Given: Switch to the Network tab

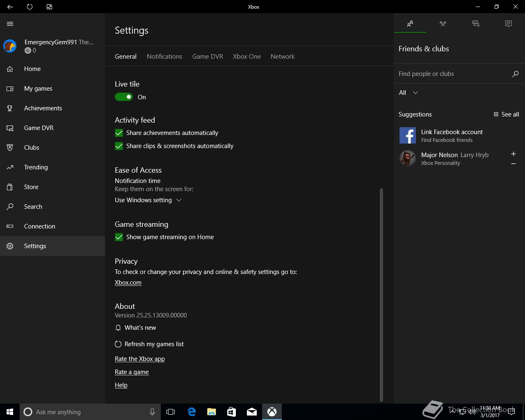Looking at the screenshot, I should click(x=283, y=57).
